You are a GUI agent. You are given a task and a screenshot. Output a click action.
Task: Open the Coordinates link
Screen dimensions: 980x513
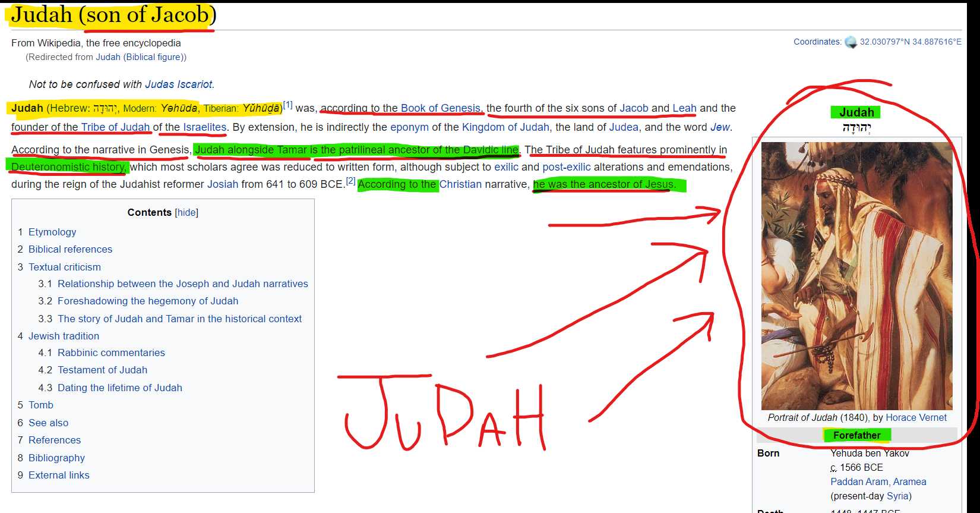coord(817,42)
